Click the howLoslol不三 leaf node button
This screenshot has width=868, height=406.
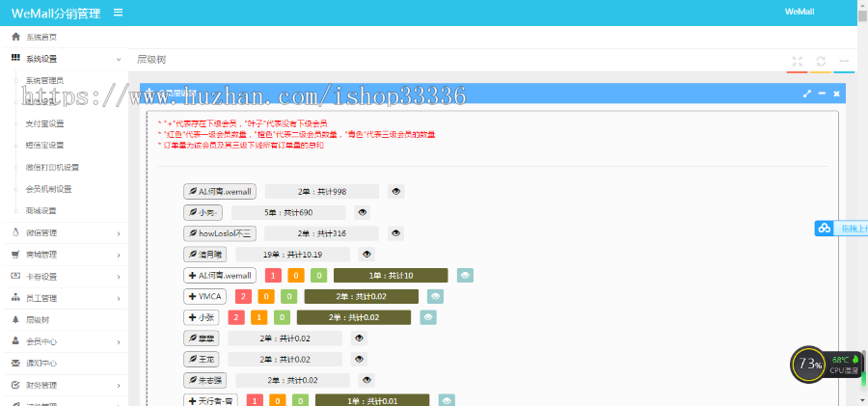point(219,233)
